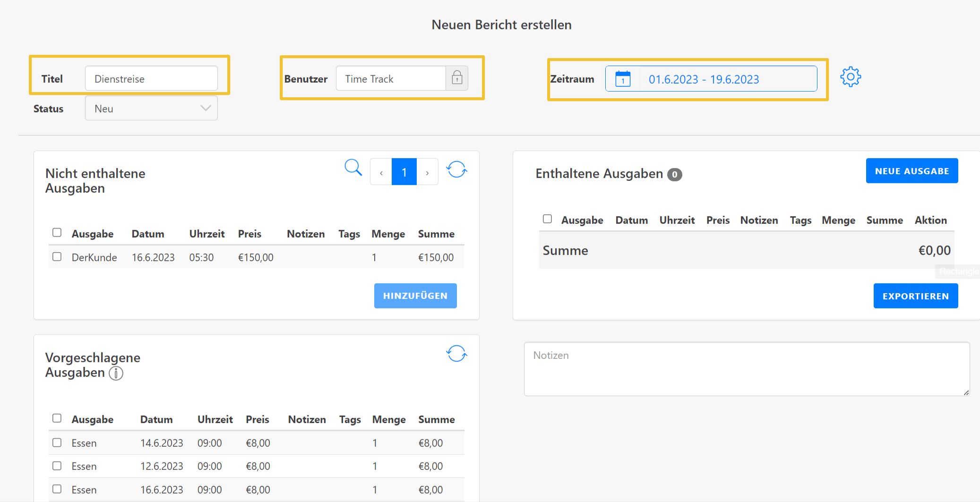Click the search magnifier icon

(x=353, y=168)
